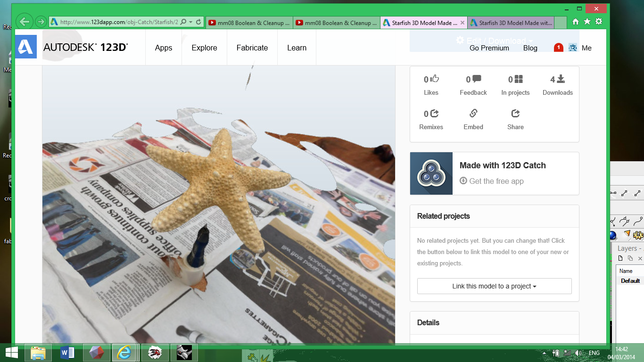Open the Fabricate menu
The height and width of the screenshot is (362, 644).
click(252, 48)
